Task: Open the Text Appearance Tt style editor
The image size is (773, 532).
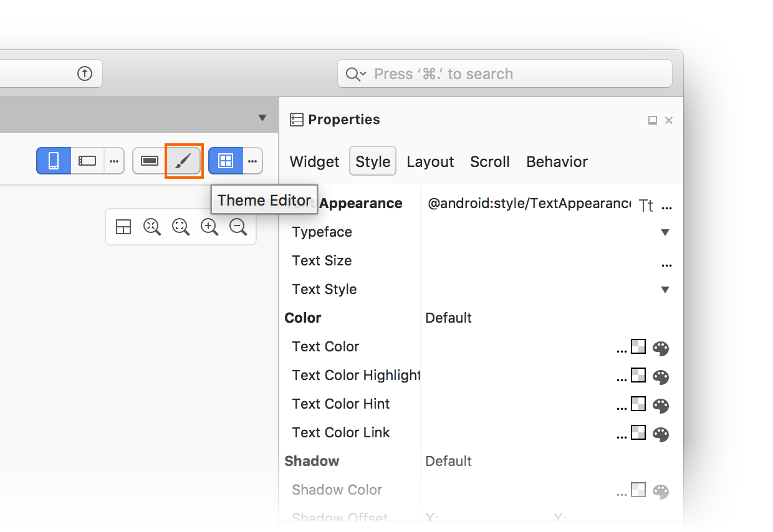Action: (x=645, y=205)
